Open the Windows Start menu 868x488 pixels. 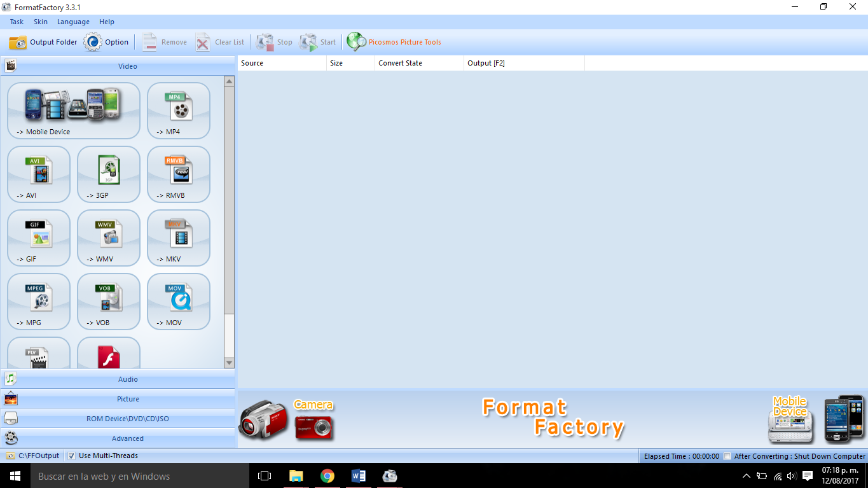coord(15,476)
